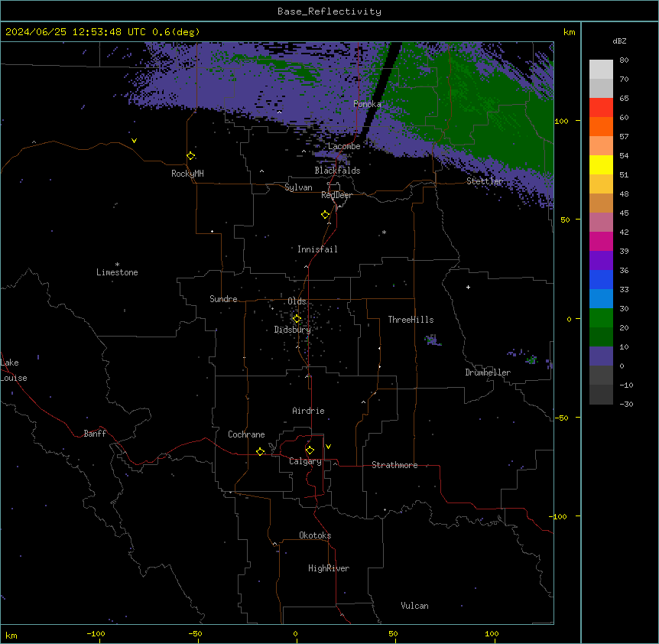Click the Sylvan town label
This screenshot has width=659, height=644.
point(298,187)
